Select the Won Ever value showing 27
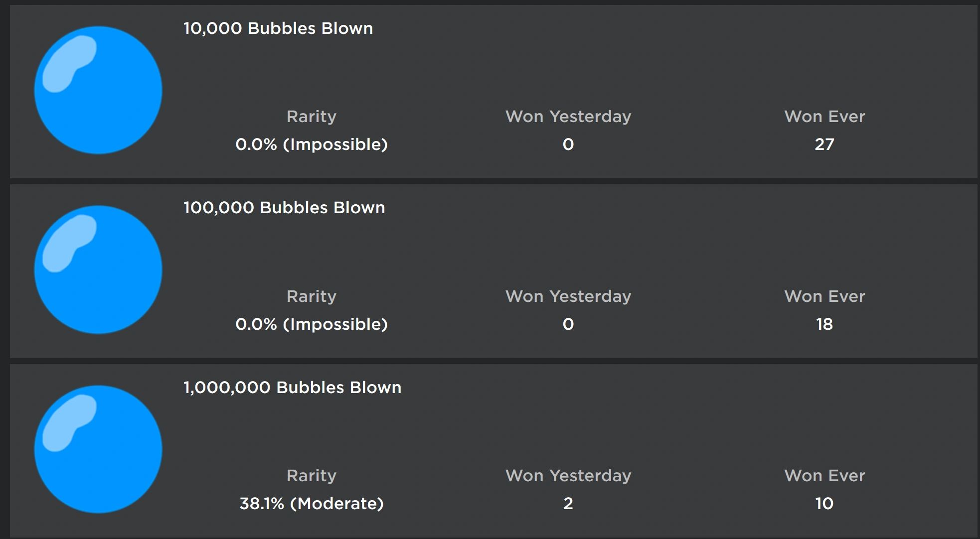Viewport: 980px width, 539px height. point(824,144)
